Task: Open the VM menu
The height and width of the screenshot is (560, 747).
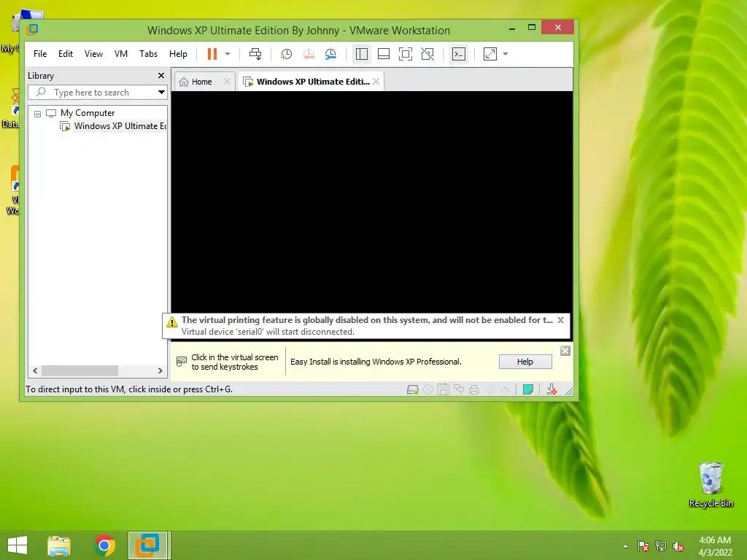Action: tap(121, 54)
